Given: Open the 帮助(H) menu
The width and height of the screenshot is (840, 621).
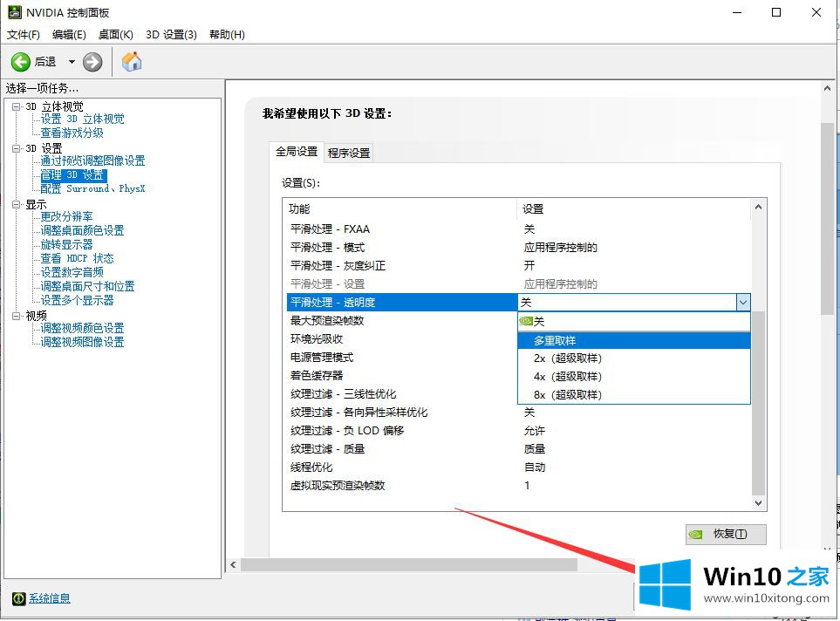Looking at the screenshot, I should 227,35.
